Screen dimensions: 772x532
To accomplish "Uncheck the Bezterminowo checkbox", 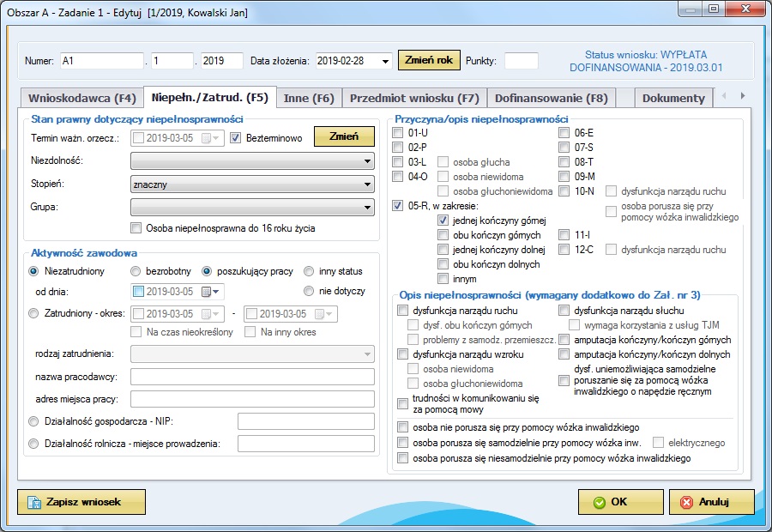I will tap(235, 138).
